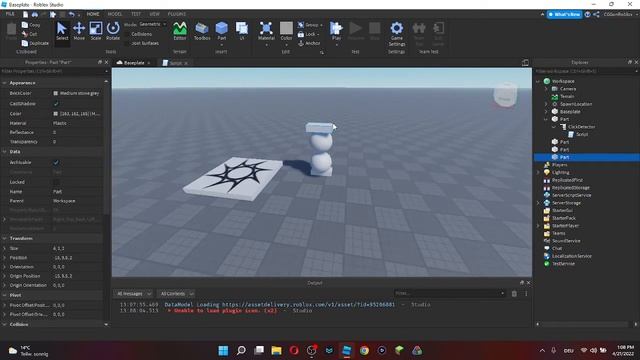
Task: Click the Lock tool
Action: (308, 34)
